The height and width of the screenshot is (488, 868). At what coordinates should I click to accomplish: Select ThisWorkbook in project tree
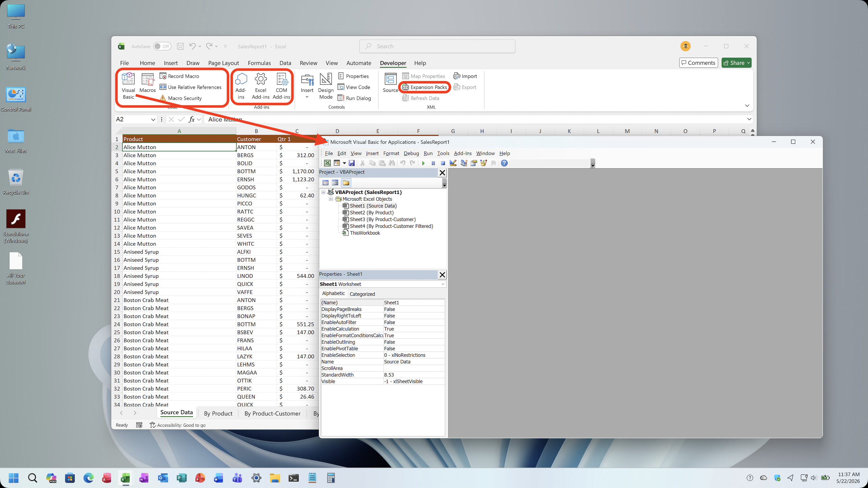(x=364, y=233)
